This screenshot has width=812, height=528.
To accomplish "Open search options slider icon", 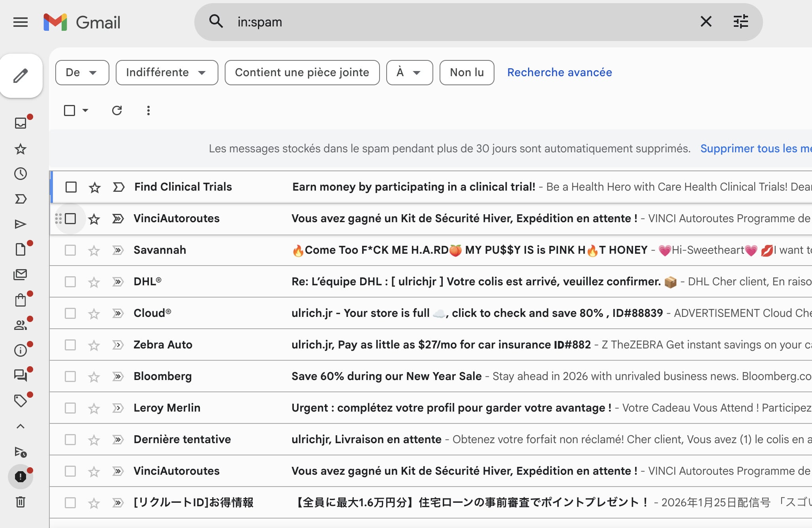I will (x=741, y=22).
